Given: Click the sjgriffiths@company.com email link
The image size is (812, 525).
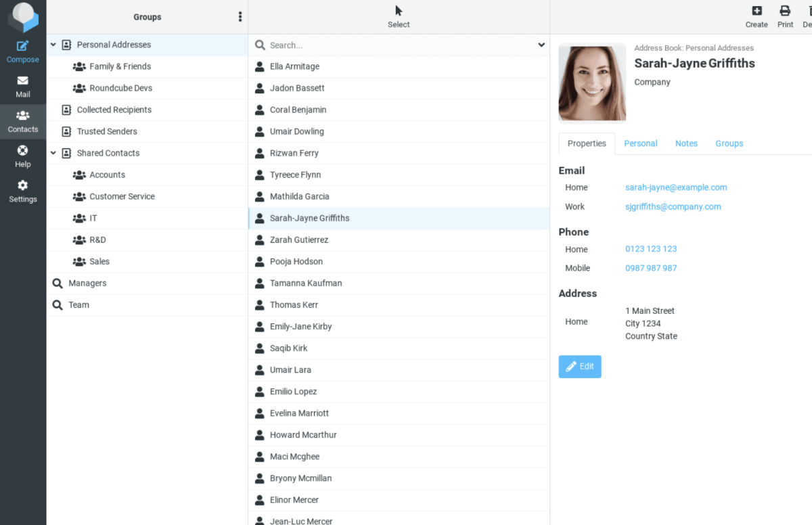Looking at the screenshot, I should click(x=673, y=206).
